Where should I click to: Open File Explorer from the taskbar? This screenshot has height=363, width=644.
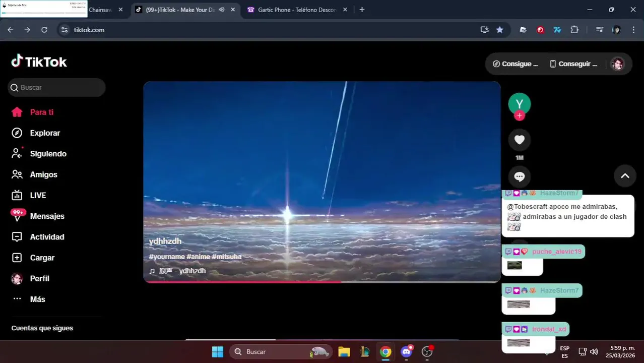344,352
